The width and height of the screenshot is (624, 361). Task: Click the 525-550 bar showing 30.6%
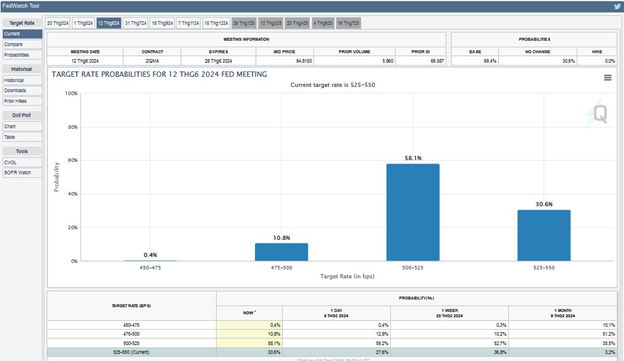[544, 235]
